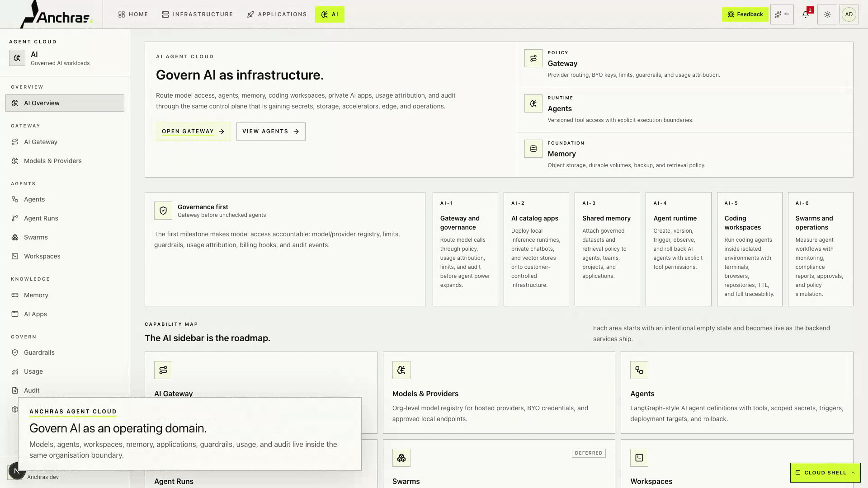The image size is (868, 488).
Task: Open the Home top navigation item
Action: pos(133,14)
